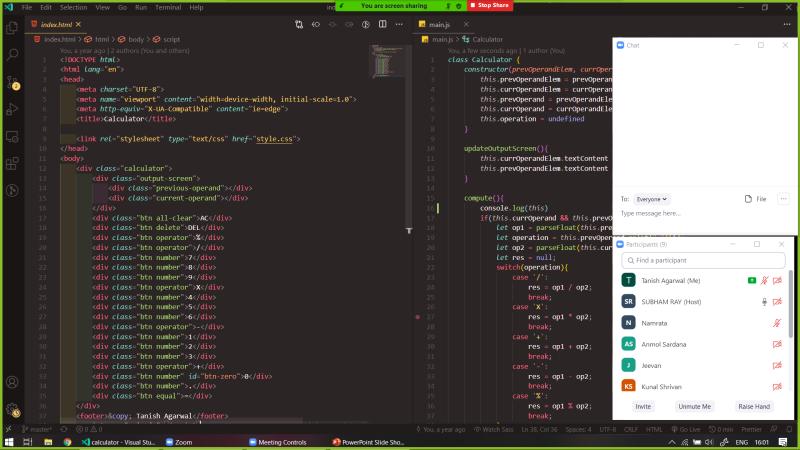Open the Manage gear in activity bar
The height and width of the screenshot is (450, 800).
tap(12, 409)
